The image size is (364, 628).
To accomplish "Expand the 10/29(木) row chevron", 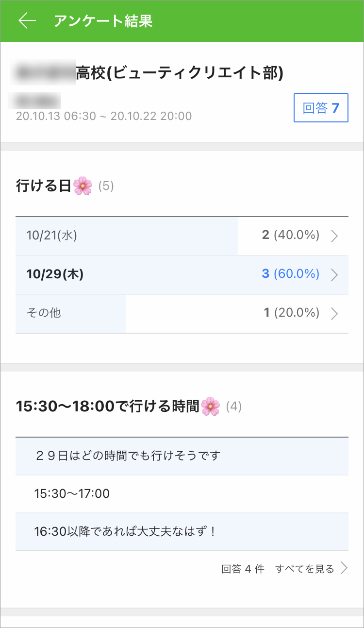I will 334,274.
